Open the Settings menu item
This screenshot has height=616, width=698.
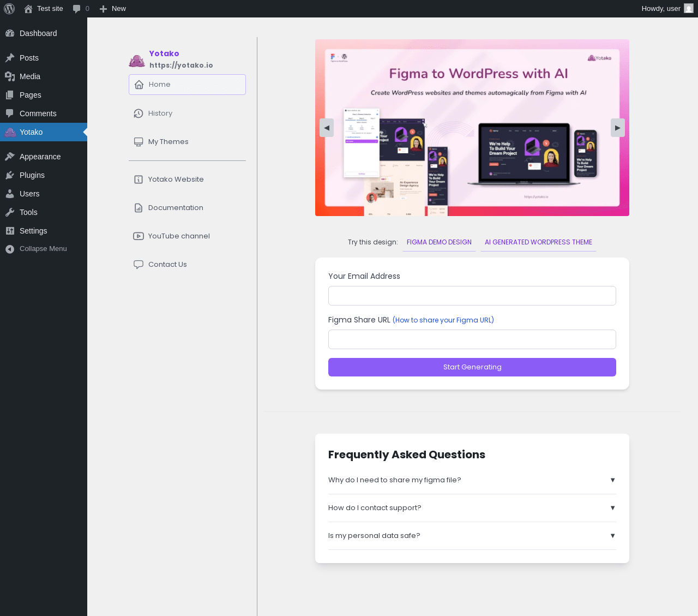(44, 231)
